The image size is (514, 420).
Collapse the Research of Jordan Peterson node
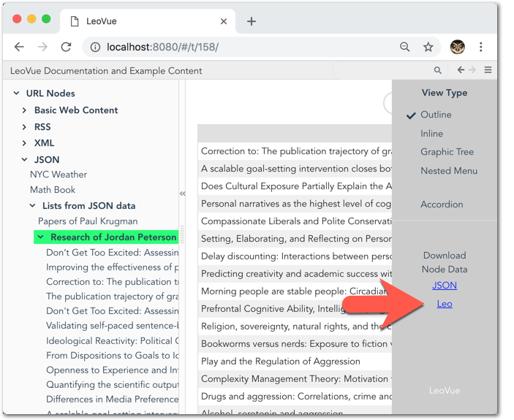(x=41, y=237)
